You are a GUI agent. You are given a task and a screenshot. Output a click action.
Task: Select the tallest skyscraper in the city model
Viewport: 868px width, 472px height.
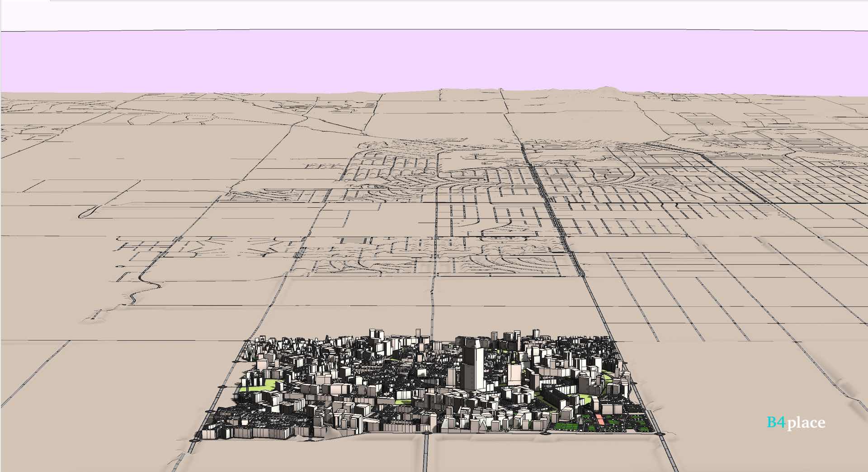pyautogui.click(x=473, y=367)
